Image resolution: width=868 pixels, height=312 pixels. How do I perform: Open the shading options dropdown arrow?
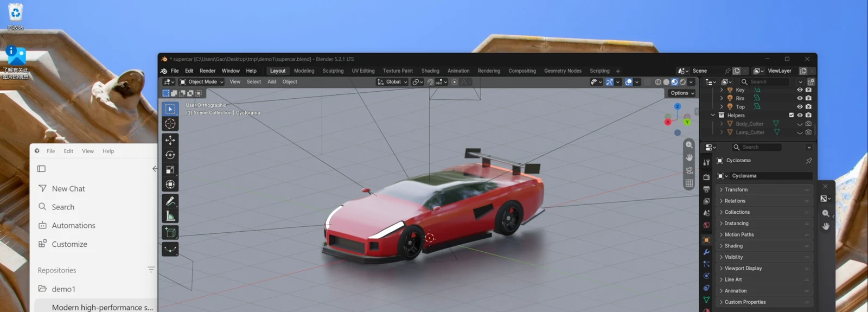[x=691, y=82]
